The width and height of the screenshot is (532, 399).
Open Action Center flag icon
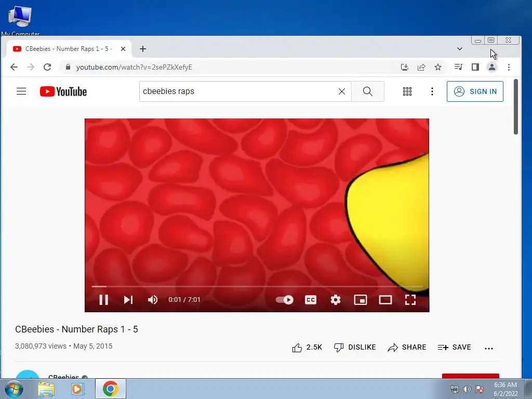[x=480, y=389]
